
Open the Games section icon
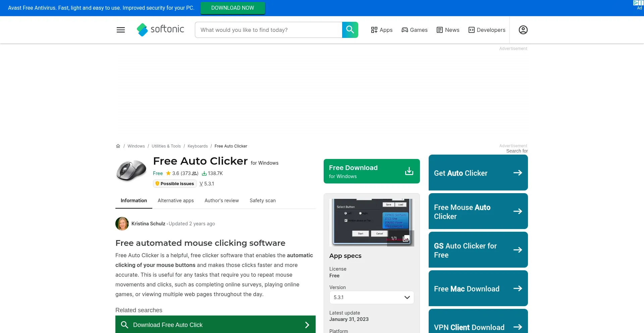coord(405,30)
